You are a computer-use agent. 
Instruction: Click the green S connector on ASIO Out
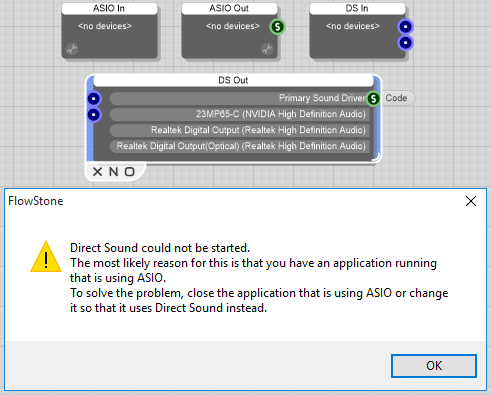coord(277,27)
